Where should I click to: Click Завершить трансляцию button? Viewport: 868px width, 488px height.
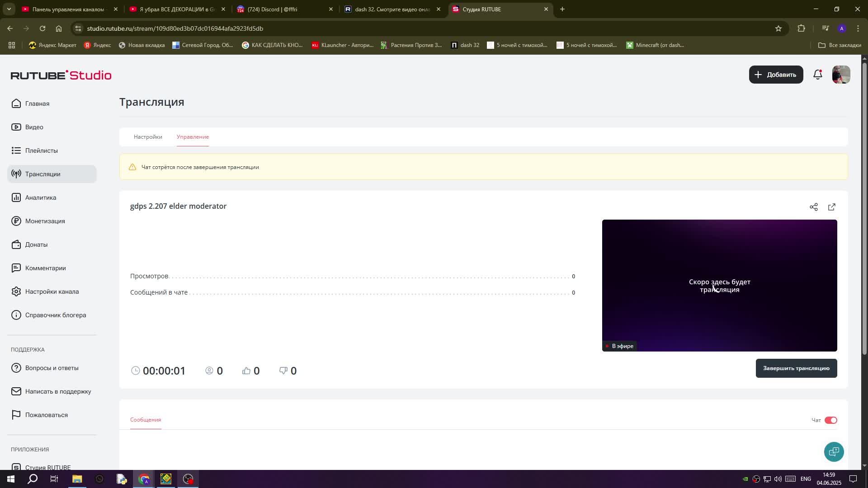pos(796,368)
